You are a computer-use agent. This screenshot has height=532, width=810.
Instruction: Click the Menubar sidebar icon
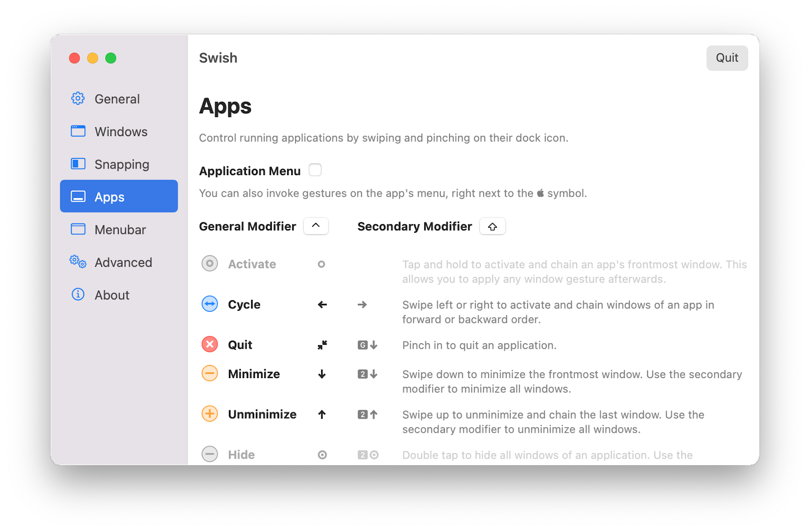pos(78,229)
